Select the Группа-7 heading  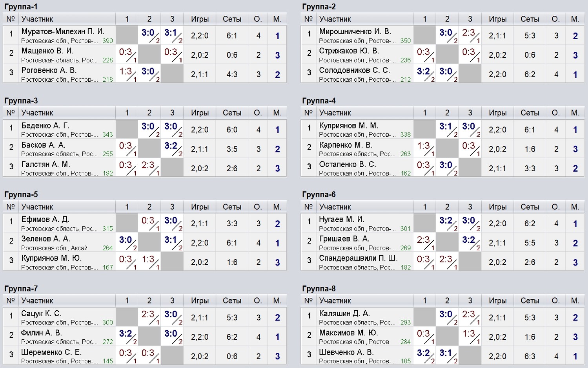point(21,289)
